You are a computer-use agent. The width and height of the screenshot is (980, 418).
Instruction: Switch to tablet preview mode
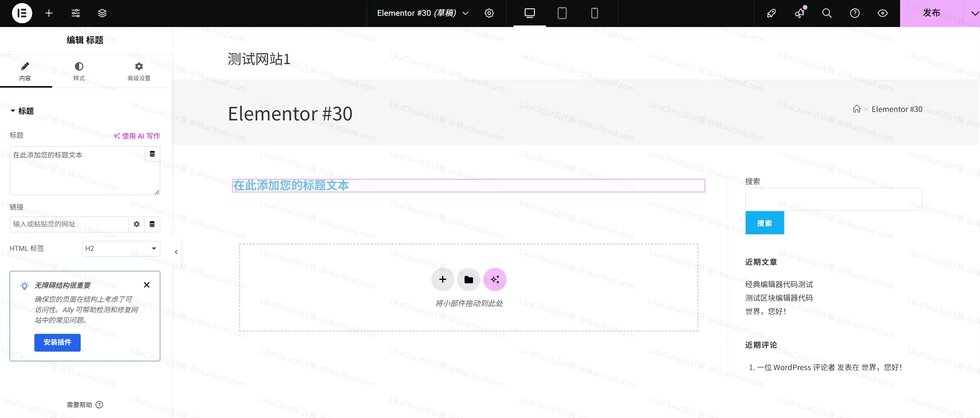coord(562,13)
